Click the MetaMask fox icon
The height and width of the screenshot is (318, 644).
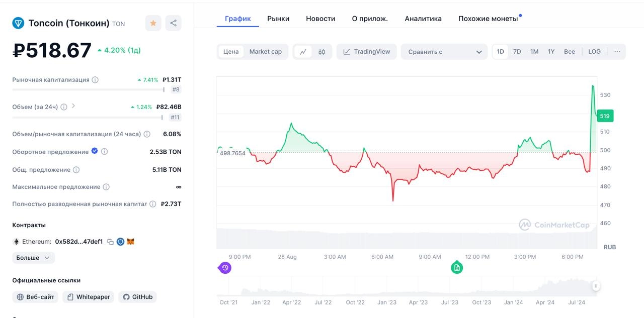coord(130,242)
